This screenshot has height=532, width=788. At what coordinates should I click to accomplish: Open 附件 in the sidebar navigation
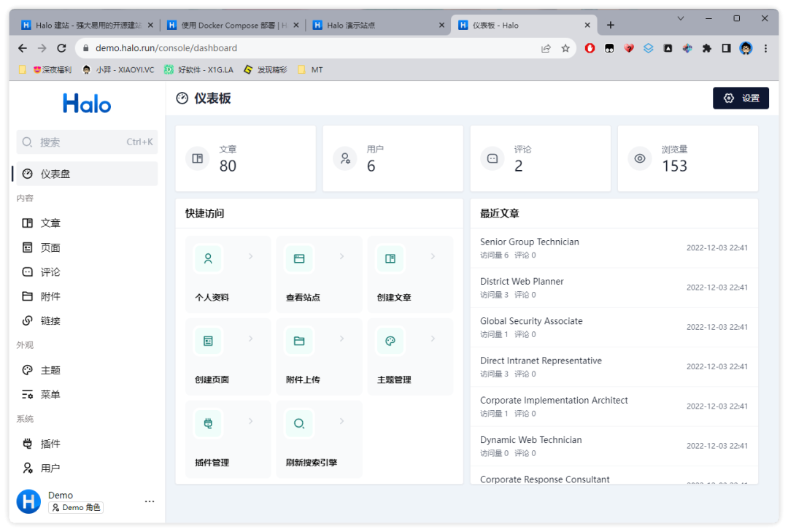50,296
